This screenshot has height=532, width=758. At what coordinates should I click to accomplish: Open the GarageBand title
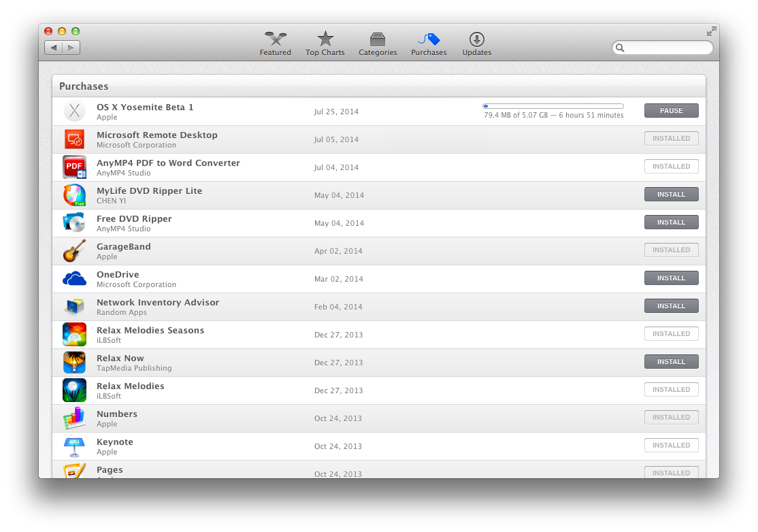pyautogui.click(x=124, y=246)
